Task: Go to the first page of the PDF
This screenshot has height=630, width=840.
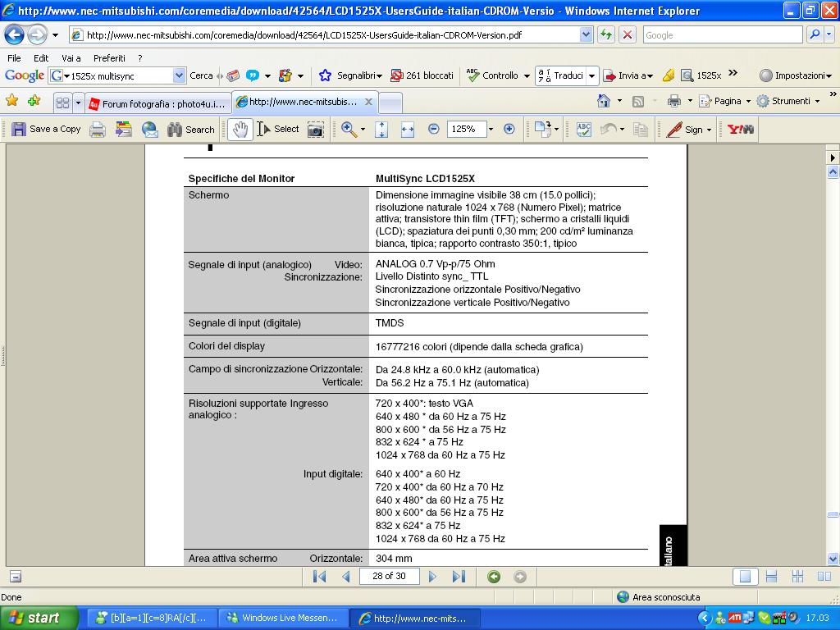Action: (x=319, y=577)
